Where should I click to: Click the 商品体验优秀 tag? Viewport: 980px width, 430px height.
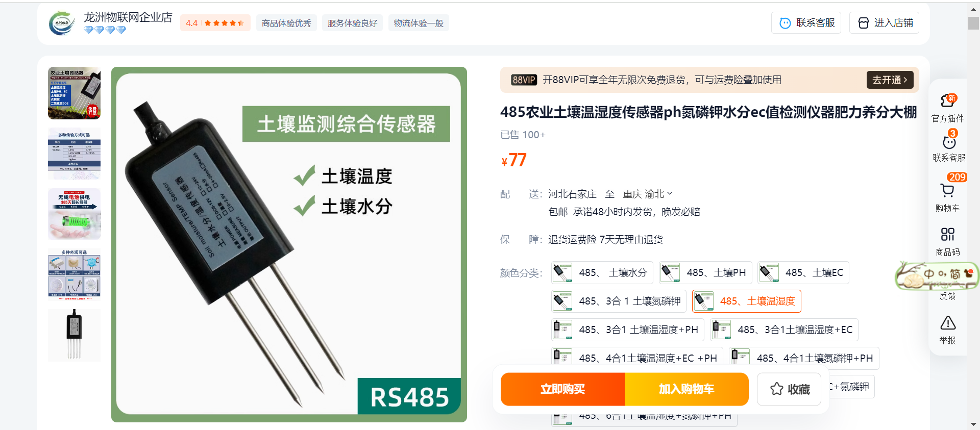[286, 23]
